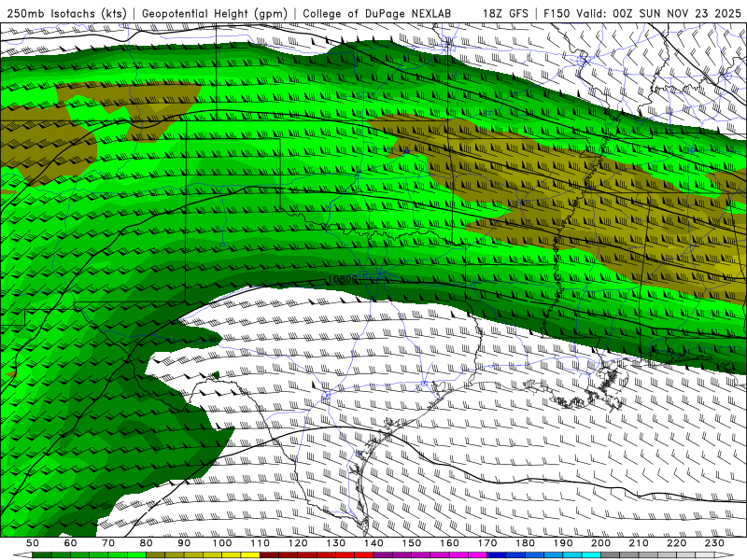Click the 150 label on the color scale

tap(412, 543)
